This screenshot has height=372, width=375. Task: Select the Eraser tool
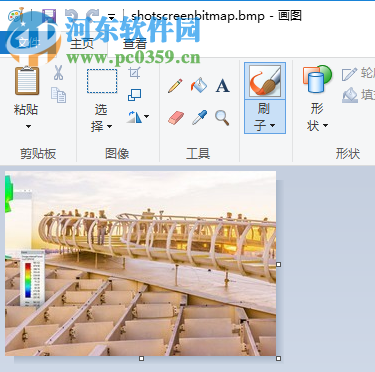(x=176, y=118)
